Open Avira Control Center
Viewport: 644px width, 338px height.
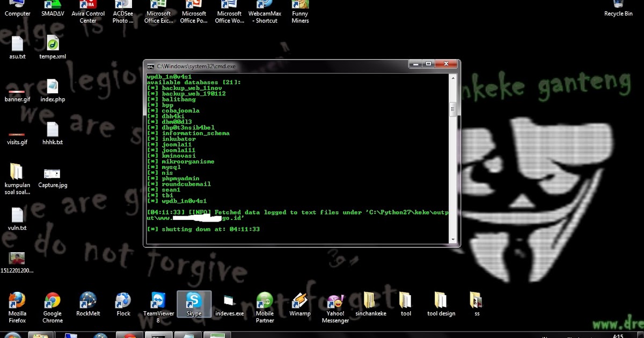(87, 6)
